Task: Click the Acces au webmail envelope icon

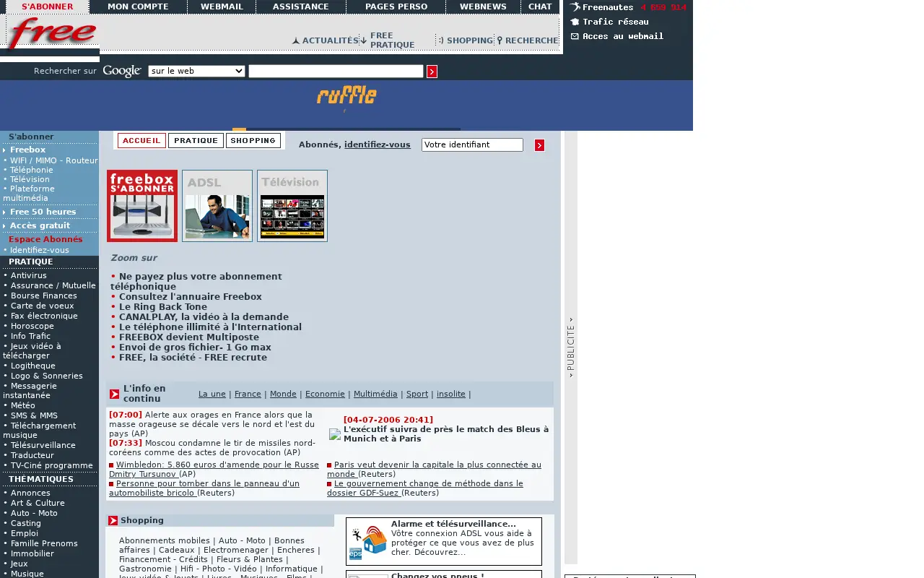Action: (575, 36)
